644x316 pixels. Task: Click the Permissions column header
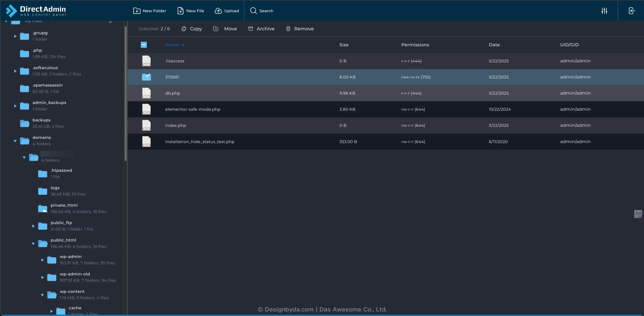[415, 45]
